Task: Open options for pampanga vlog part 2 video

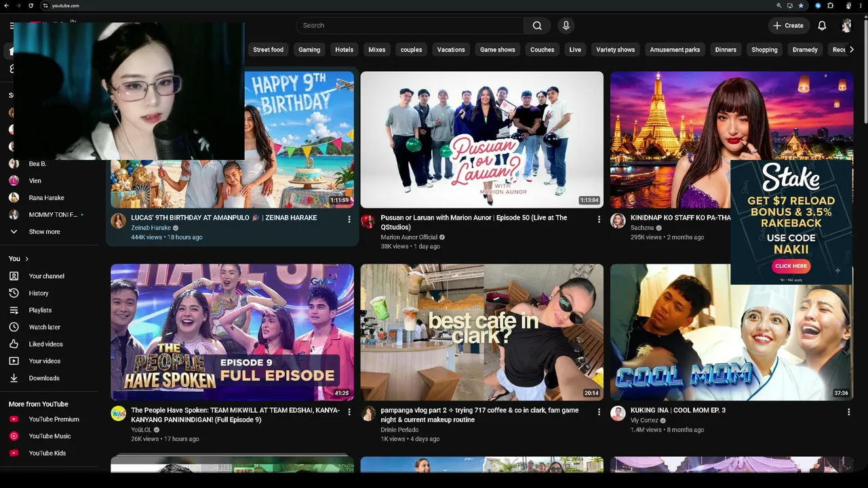Action: [599, 411]
